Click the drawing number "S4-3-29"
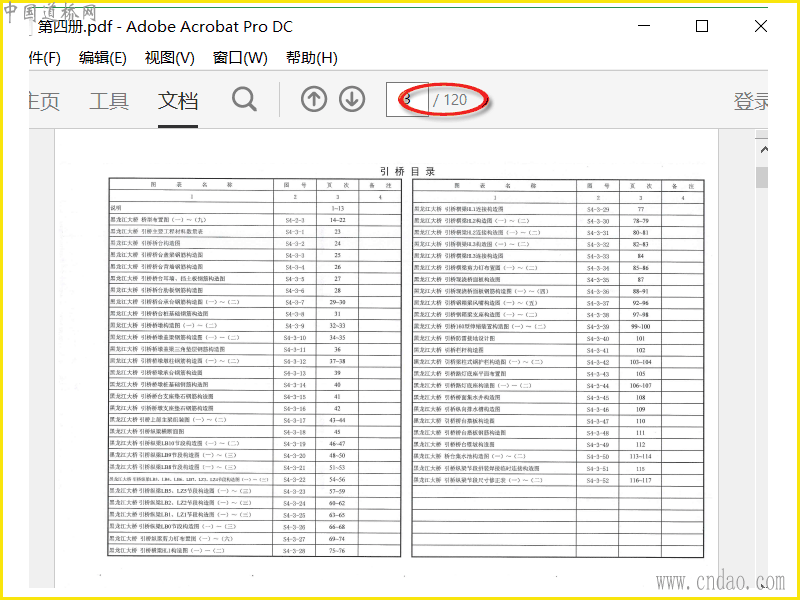 (x=598, y=209)
